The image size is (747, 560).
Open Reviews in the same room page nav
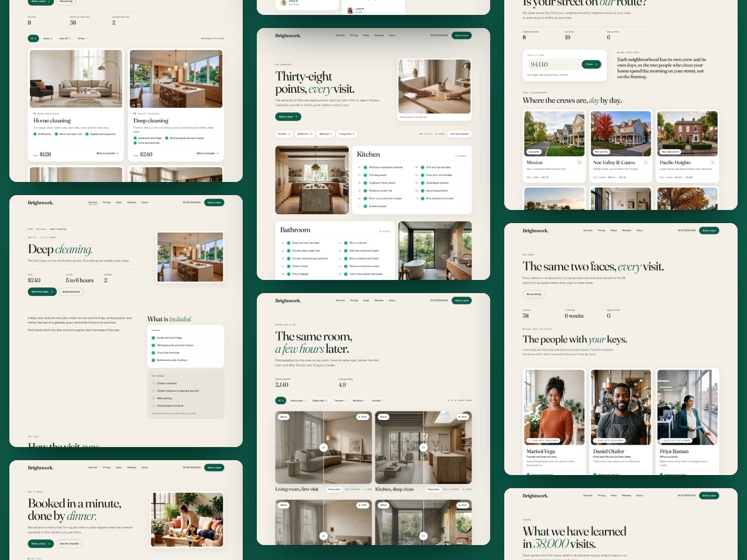[x=379, y=301]
